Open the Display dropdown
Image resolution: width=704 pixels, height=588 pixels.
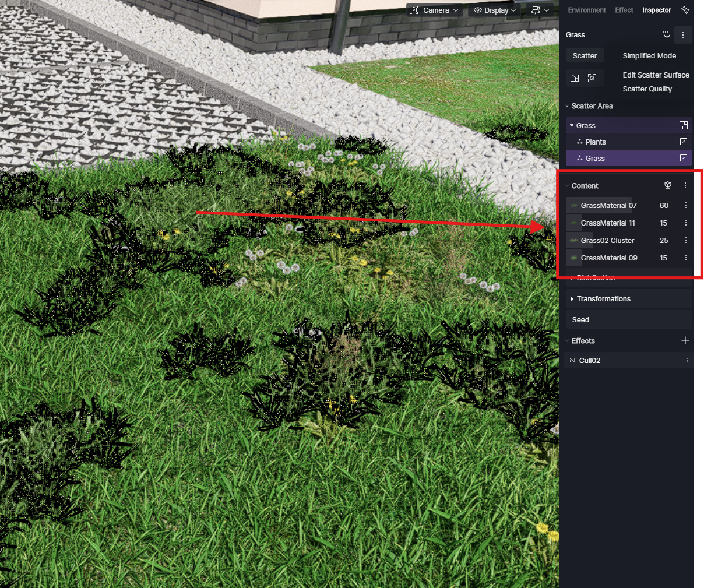495,10
